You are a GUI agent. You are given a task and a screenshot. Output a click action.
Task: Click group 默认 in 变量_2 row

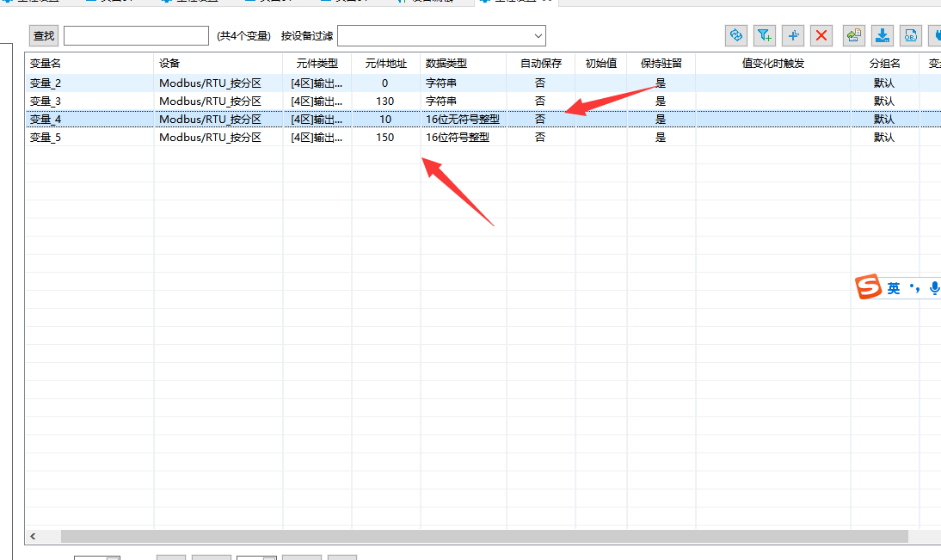884,83
